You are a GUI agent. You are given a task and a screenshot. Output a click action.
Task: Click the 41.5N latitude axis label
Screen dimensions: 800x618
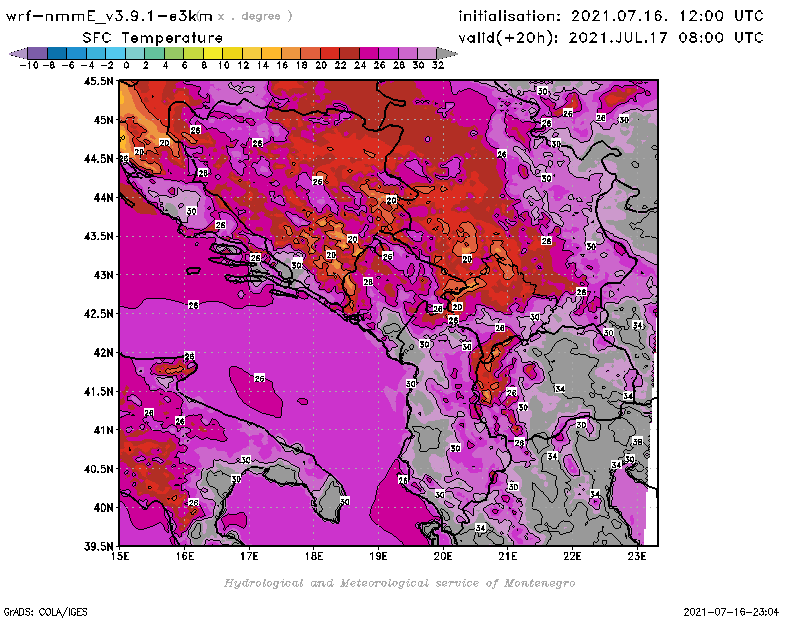(98, 391)
